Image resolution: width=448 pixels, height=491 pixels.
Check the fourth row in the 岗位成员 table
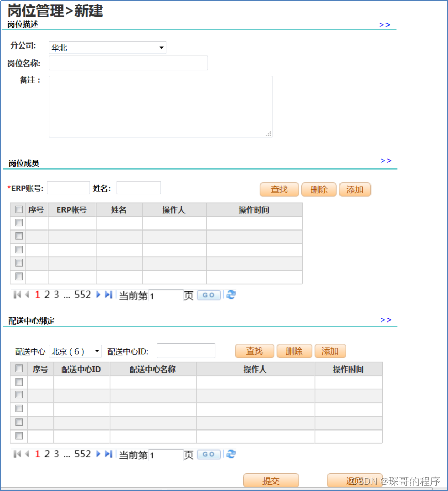19,263
